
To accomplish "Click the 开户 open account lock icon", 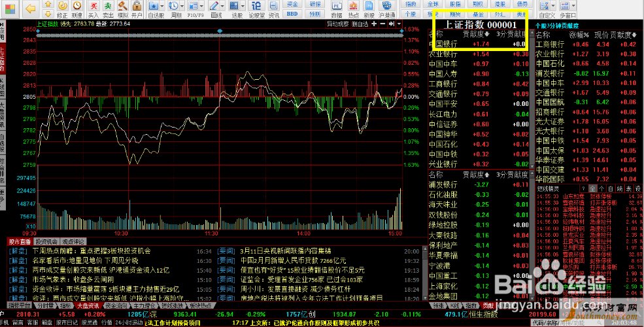I will (x=137, y=9).
